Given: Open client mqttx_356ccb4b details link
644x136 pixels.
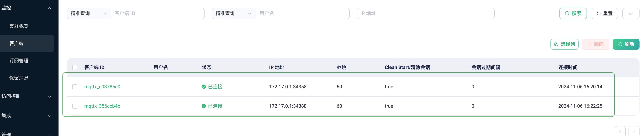Looking at the screenshot, I should (x=102, y=106).
